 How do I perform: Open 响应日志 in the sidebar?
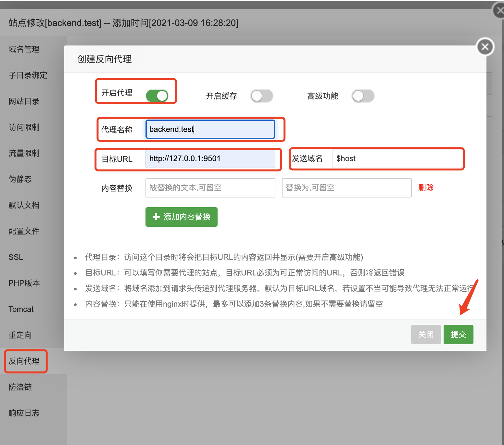click(x=24, y=413)
